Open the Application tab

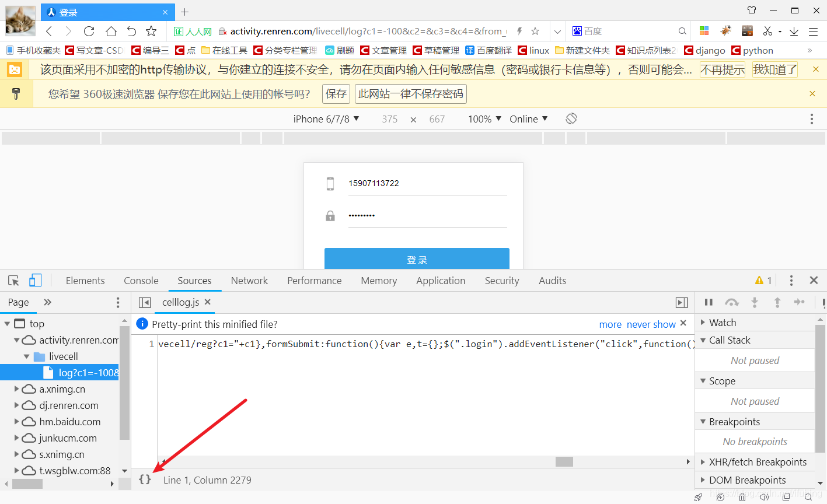coord(441,281)
